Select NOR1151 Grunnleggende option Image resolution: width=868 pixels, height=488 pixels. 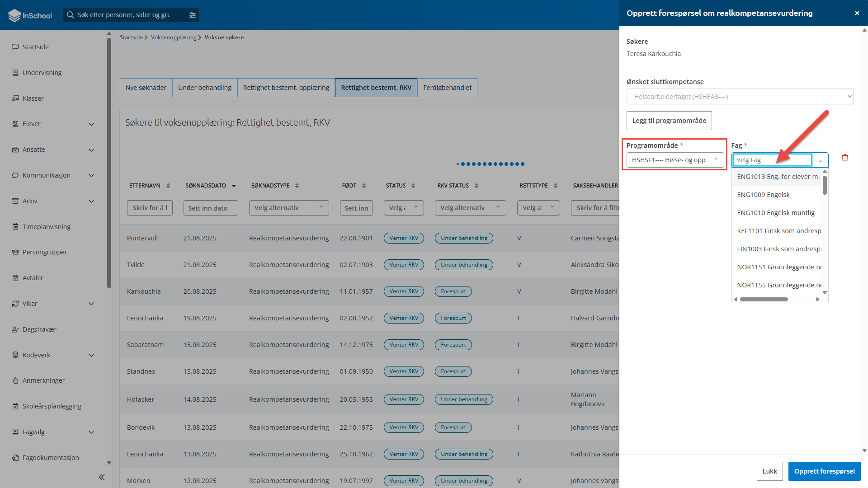tap(777, 267)
